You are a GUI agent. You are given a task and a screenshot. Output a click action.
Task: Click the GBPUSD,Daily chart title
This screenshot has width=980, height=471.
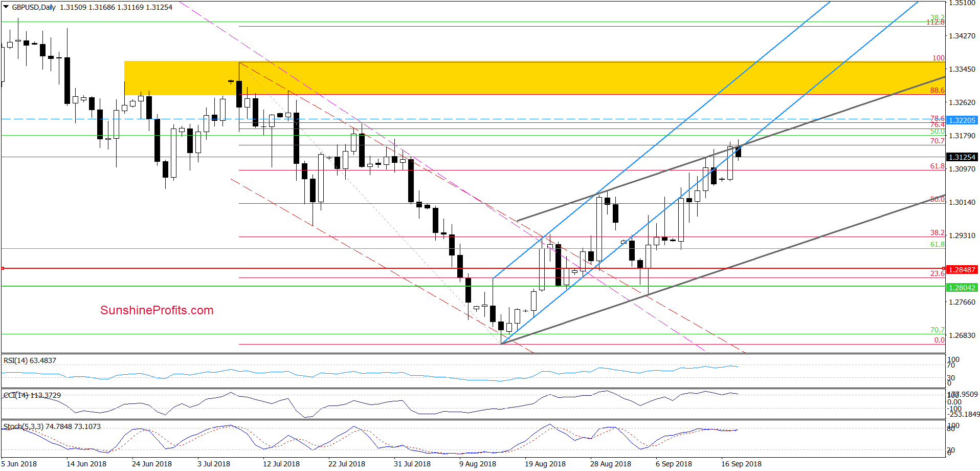click(34, 7)
